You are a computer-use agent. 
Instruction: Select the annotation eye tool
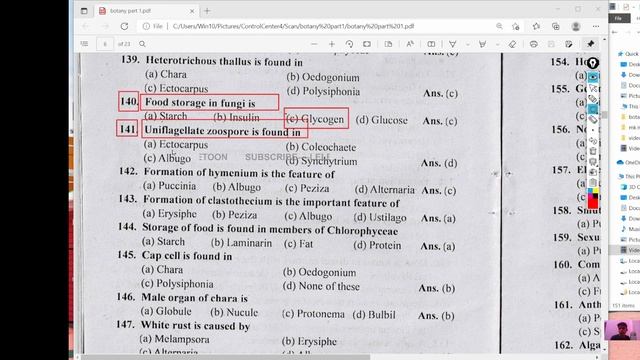pyautogui.click(x=593, y=76)
